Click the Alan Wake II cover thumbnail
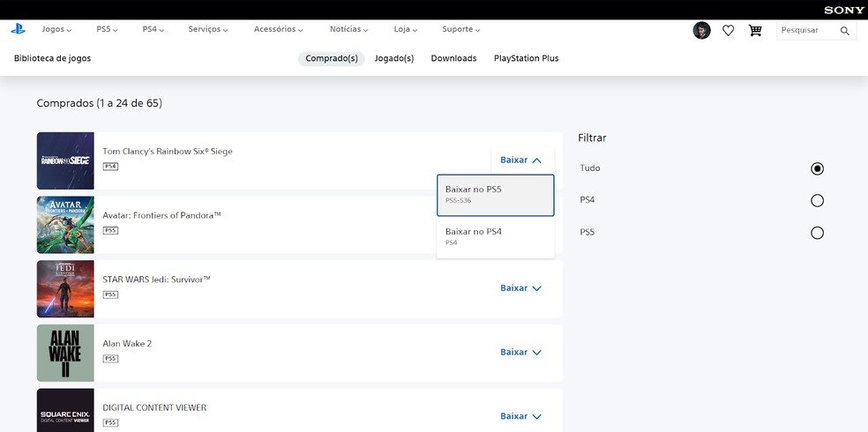 pos(65,353)
